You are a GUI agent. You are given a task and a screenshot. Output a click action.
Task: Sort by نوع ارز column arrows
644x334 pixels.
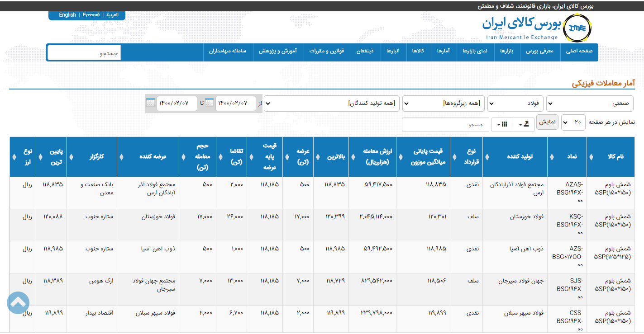(14, 157)
